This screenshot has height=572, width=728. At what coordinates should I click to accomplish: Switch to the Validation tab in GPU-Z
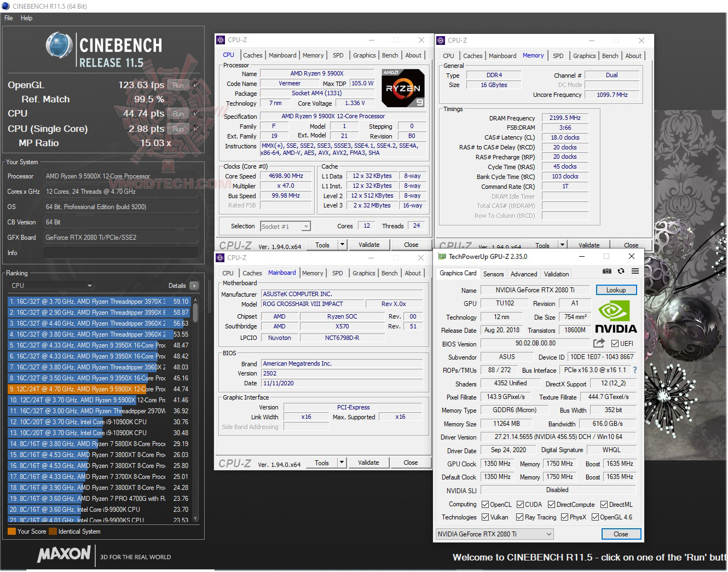tap(557, 274)
